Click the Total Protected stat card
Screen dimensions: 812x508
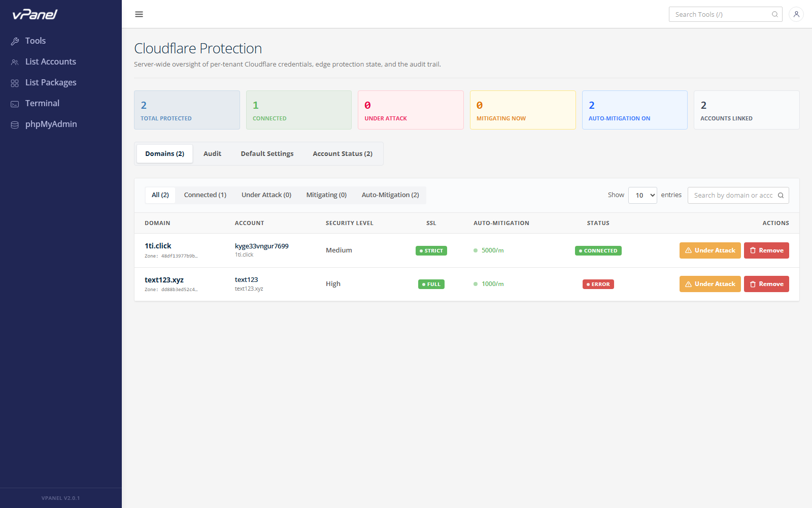tap(187, 110)
